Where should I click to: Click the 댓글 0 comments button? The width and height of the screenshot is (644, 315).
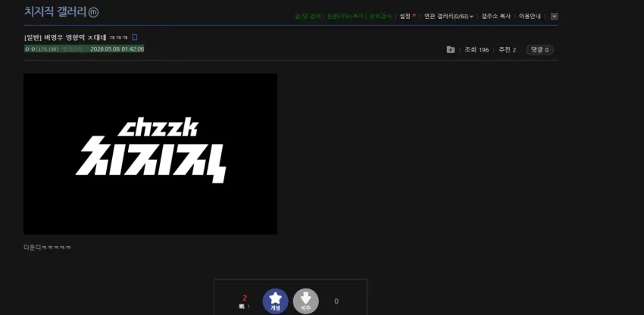(x=539, y=50)
